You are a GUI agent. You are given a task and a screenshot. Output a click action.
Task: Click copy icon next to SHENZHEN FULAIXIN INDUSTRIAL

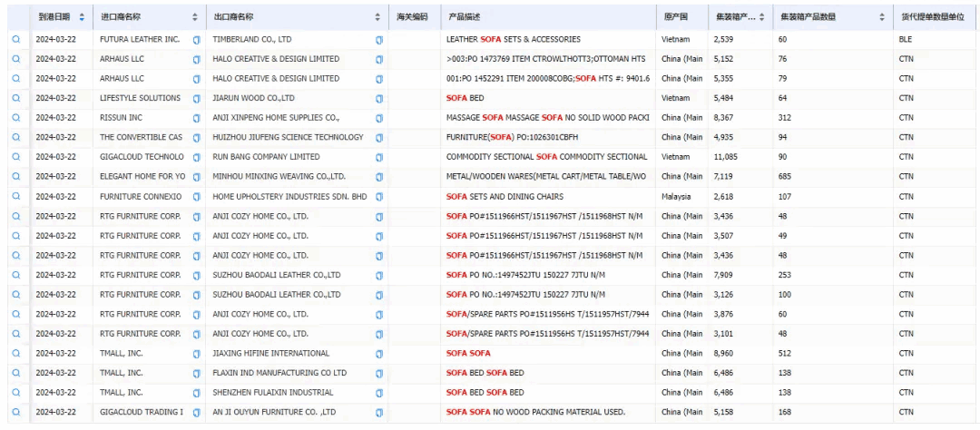[x=379, y=393]
